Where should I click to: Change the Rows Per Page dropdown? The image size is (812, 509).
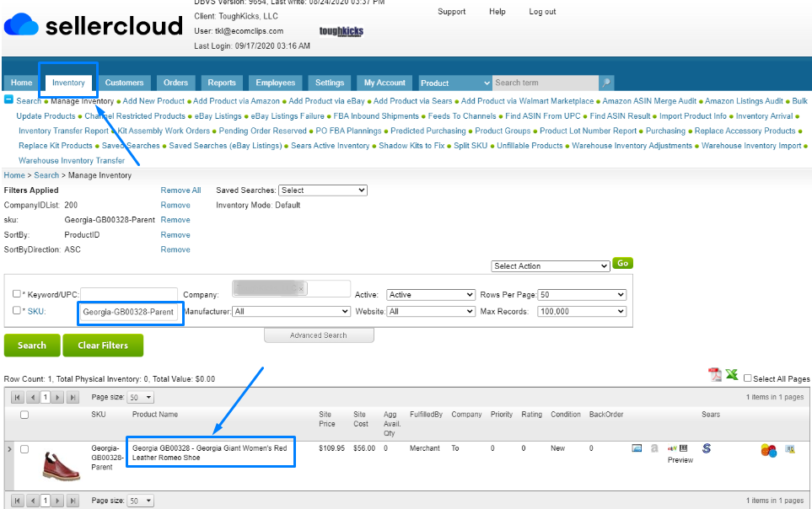point(582,295)
